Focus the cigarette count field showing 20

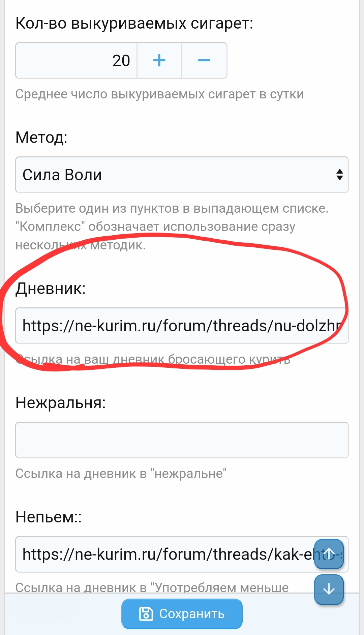(x=77, y=61)
